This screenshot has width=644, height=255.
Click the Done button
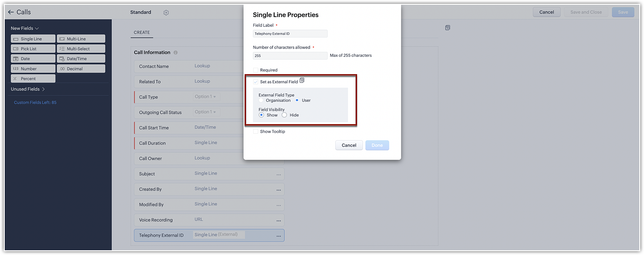pyautogui.click(x=377, y=145)
